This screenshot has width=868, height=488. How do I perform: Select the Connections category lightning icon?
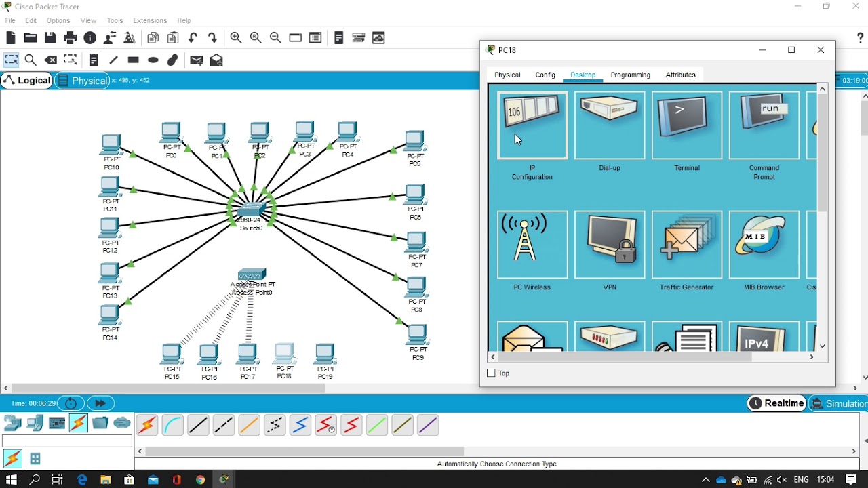79,424
